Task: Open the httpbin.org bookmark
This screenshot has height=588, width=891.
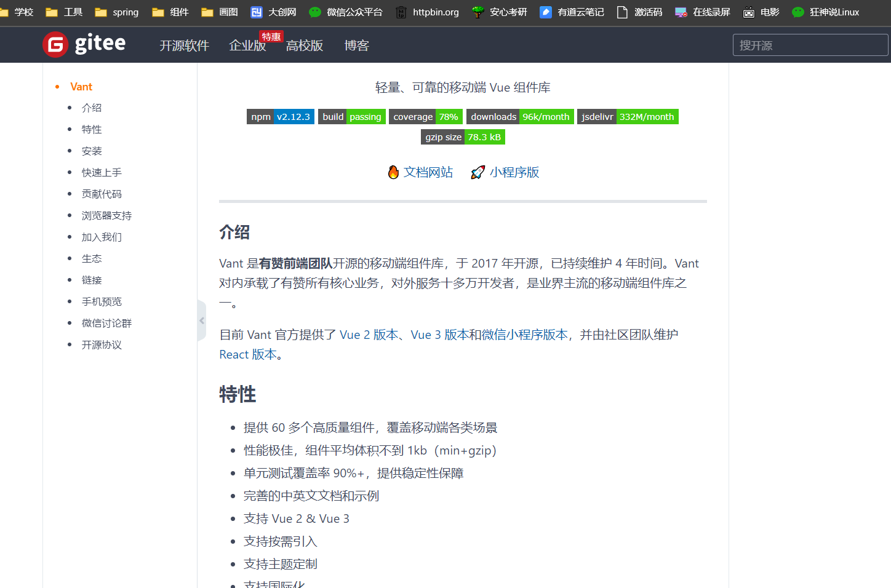Action: click(x=427, y=12)
